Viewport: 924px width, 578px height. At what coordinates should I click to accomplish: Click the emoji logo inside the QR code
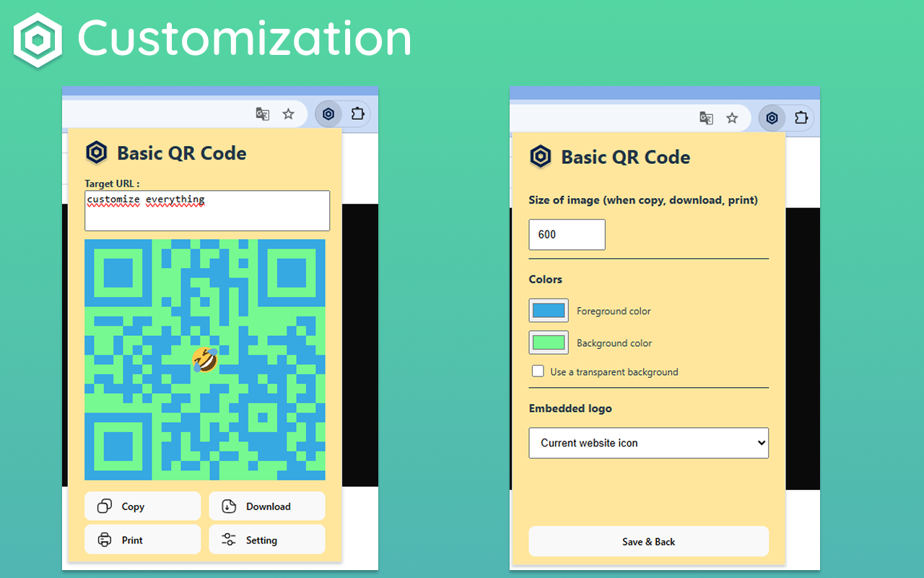pos(205,359)
